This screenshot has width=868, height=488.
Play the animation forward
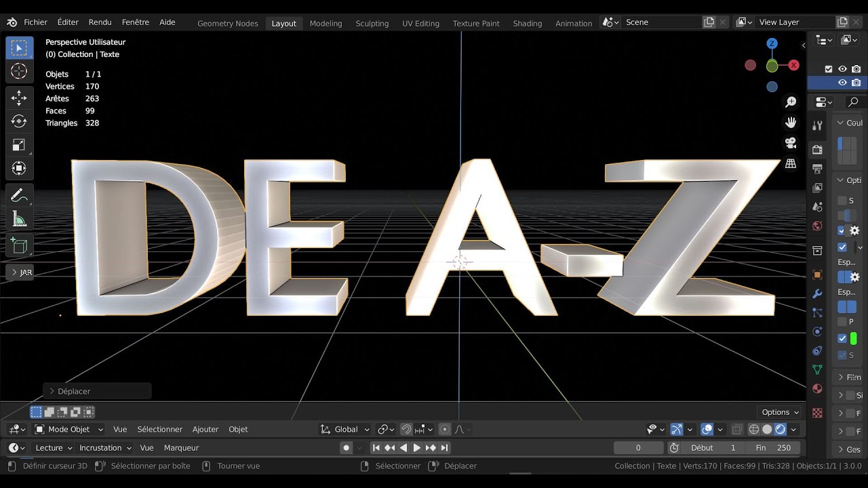point(417,447)
